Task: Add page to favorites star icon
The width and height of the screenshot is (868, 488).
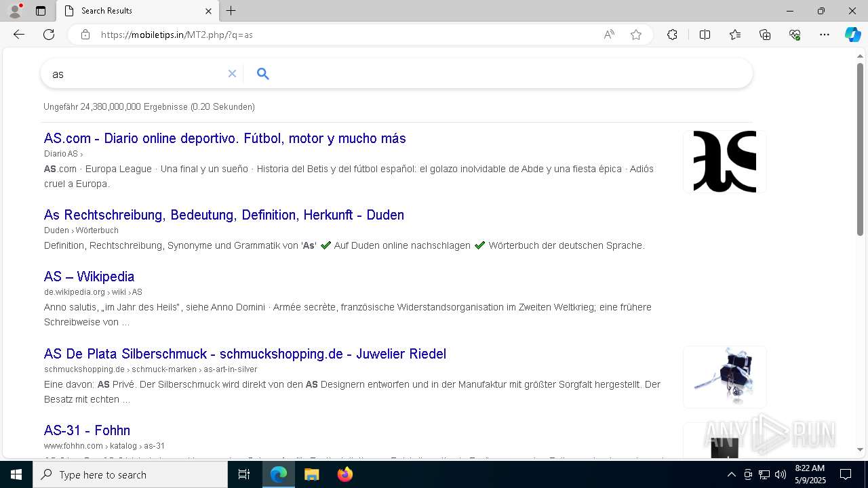Action: [636, 35]
